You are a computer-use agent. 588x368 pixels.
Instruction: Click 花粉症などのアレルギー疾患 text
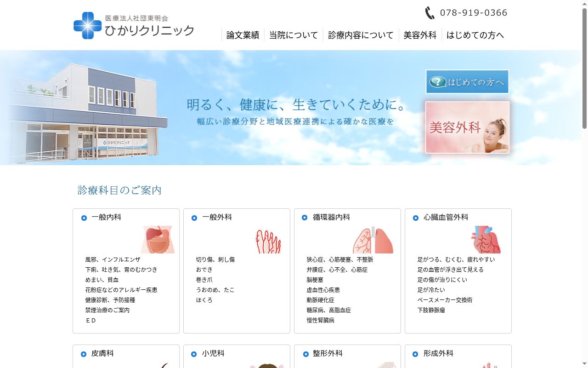(x=121, y=290)
